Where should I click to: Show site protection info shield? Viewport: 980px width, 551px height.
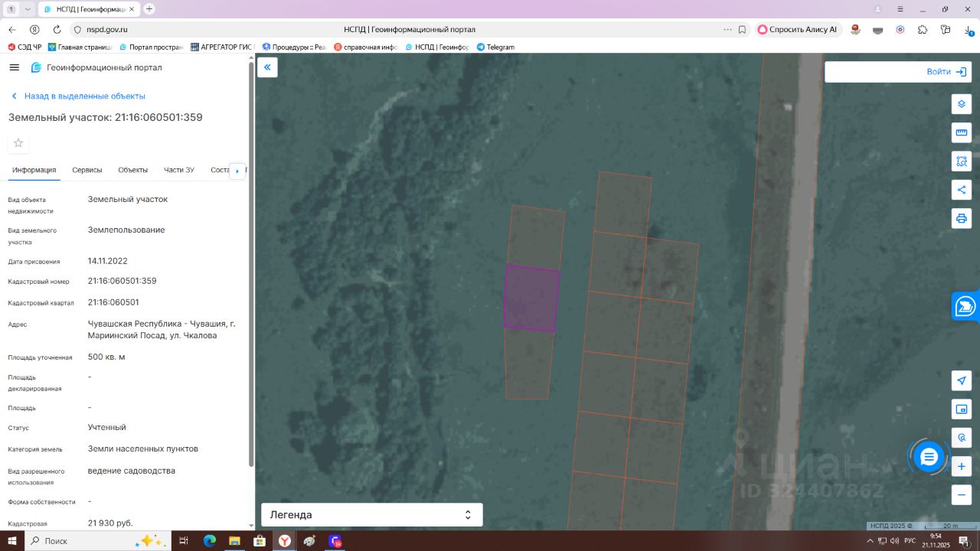tap(77, 30)
